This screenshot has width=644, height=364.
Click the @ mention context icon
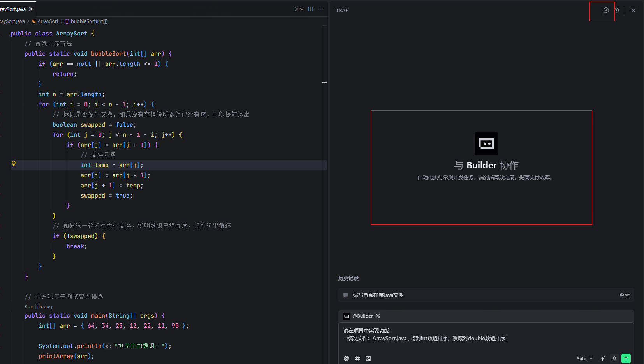click(x=347, y=359)
